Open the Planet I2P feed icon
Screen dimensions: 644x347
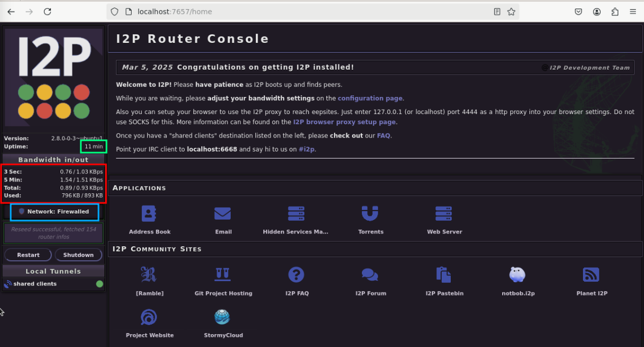(x=591, y=275)
